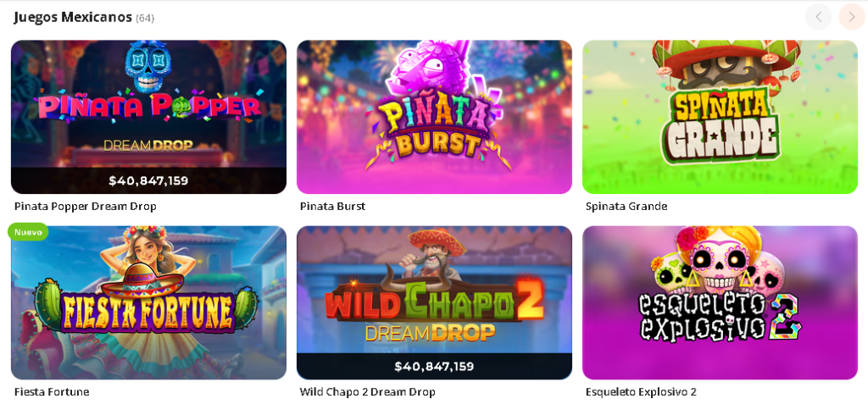868x404 pixels.
Task: Click the Pinata Burst title text
Action: [x=332, y=207]
